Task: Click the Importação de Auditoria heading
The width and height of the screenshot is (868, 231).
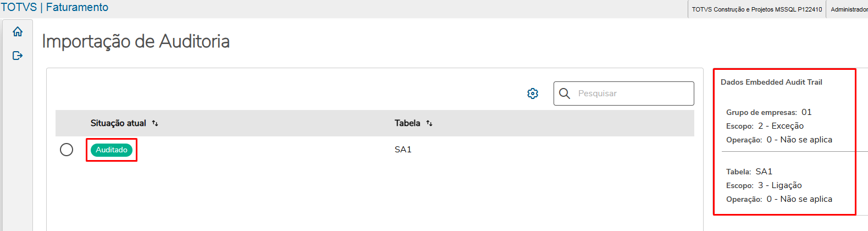Action: (136, 41)
